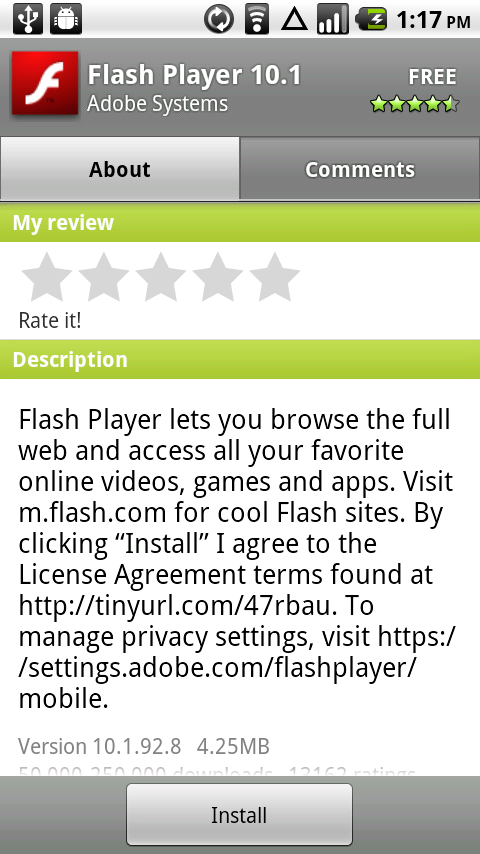Tap the USB connection status icon
The height and width of the screenshot is (854, 480).
tap(27, 19)
